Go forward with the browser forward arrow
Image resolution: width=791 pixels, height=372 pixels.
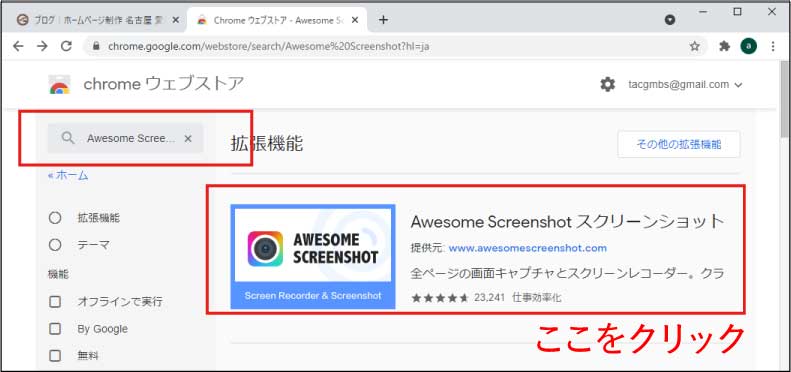[42, 46]
